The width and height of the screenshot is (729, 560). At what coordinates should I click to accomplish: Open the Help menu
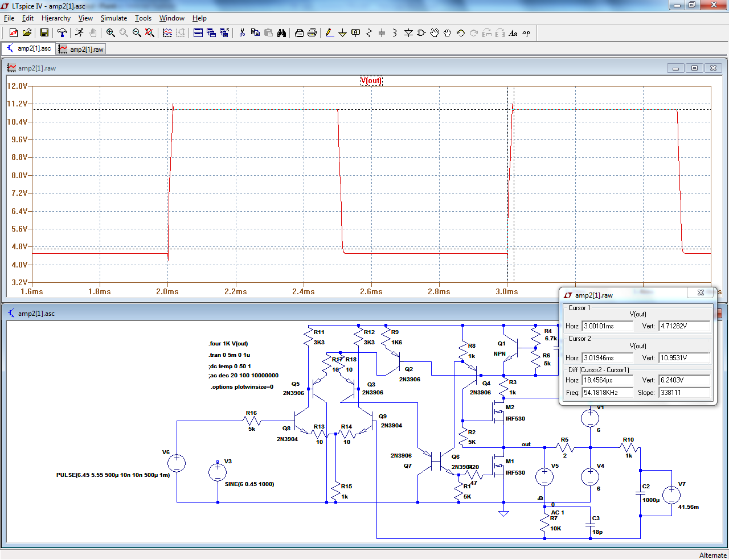coord(199,18)
